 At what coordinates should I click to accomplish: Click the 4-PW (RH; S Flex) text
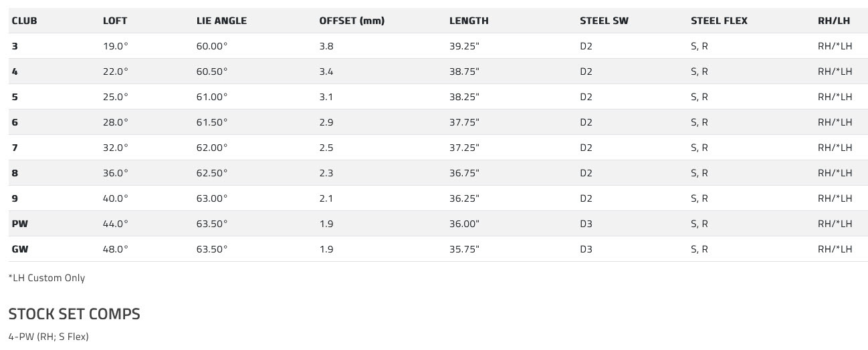click(x=48, y=337)
